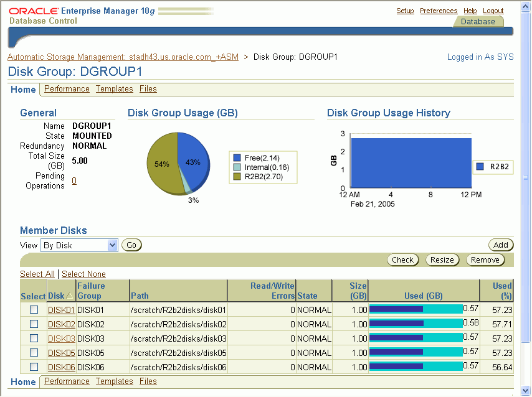
Task: Open the Pending Operations count link
Action: point(74,181)
